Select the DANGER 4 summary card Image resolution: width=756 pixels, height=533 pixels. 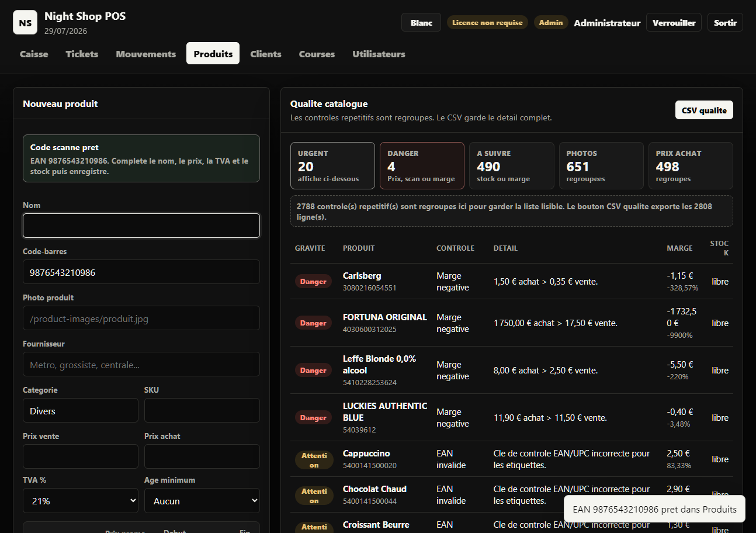coord(422,166)
